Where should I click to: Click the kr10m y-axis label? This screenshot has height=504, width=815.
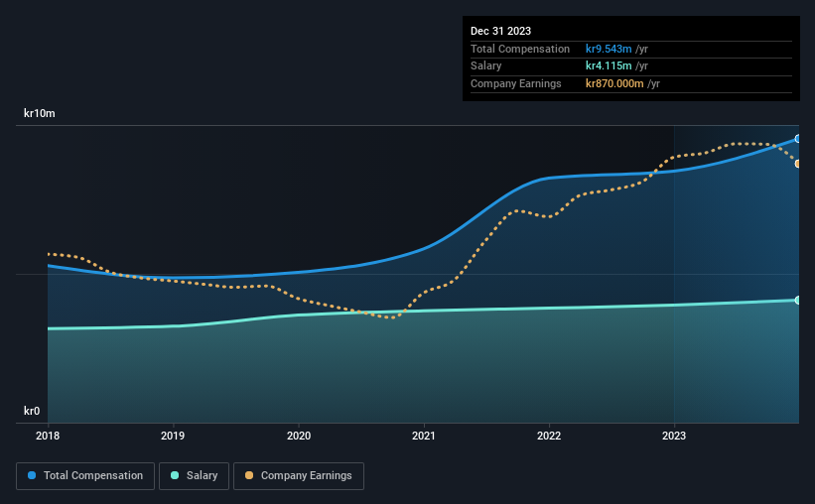pos(40,113)
